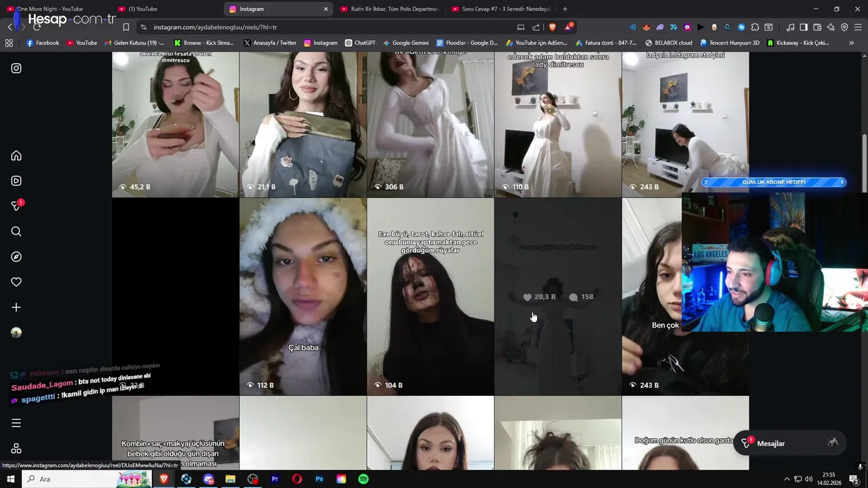Open the reel with 21,1 B views
Image resolution: width=868 pixels, height=488 pixels.
click(x=303, y=125)
